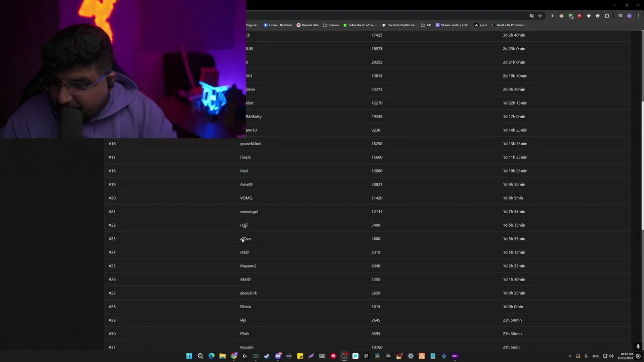Viewport: 644px width, 362px height.
Task: Open OBS Studio taskbar icon
Action: [x=344, y=356]
